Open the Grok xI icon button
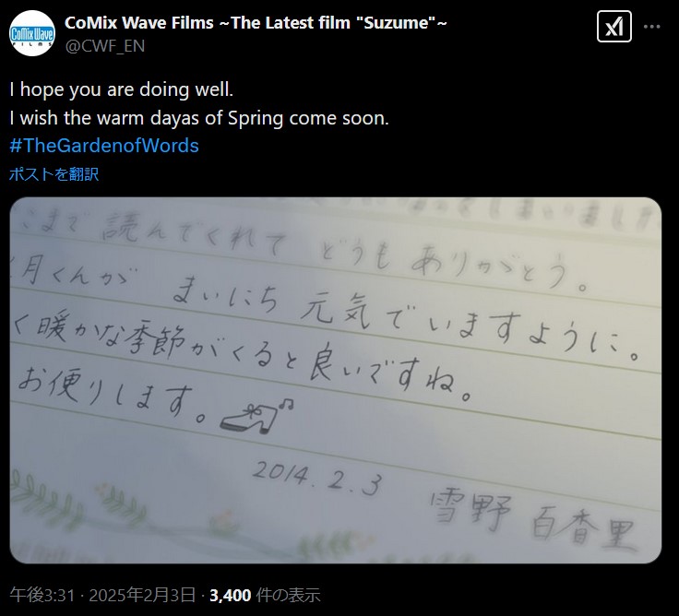Image resolution: width=679 pixels, height=616 pixels. click(x=614, y=27)
